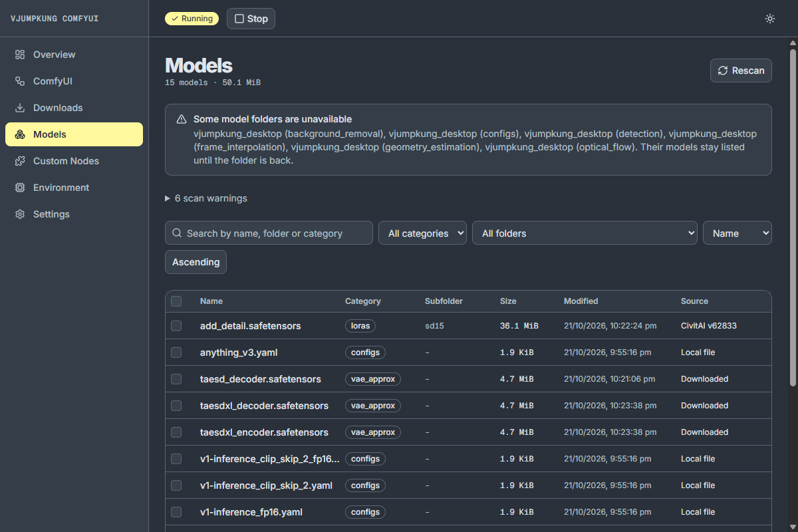Open the Name sort-by dropdown
Viewport: 798px width, 532px height.
[x=737, y=233]
